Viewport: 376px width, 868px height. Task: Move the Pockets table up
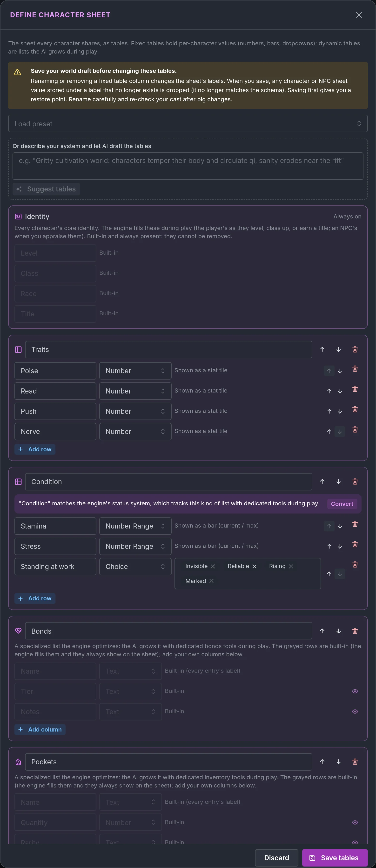[x=322, y=761]
